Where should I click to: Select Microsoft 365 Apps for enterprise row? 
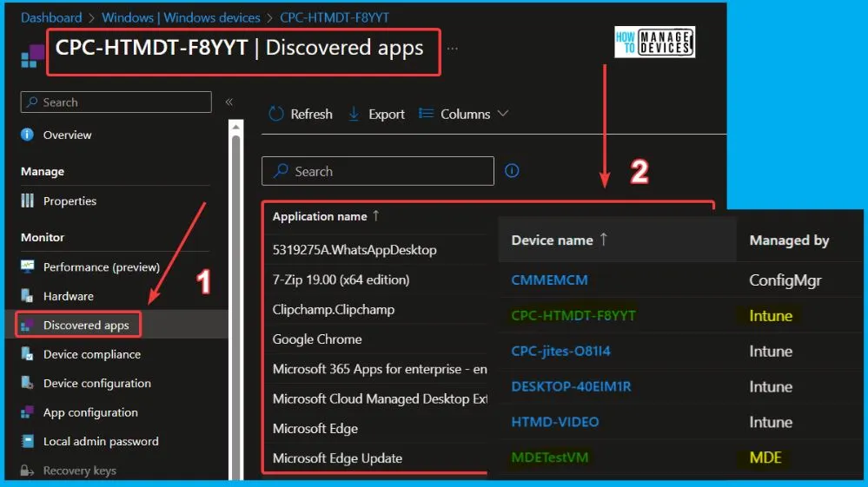click(x=380, y=369)
